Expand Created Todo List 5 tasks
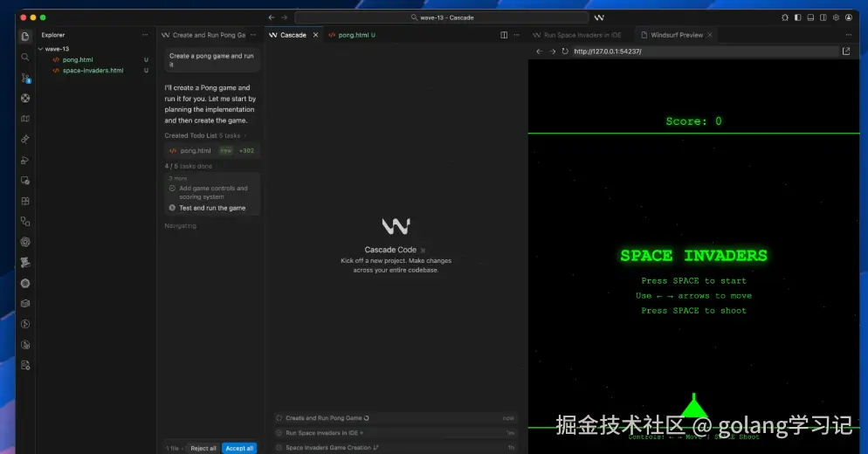Screen dimensions: 868x454 pos(205,135)
